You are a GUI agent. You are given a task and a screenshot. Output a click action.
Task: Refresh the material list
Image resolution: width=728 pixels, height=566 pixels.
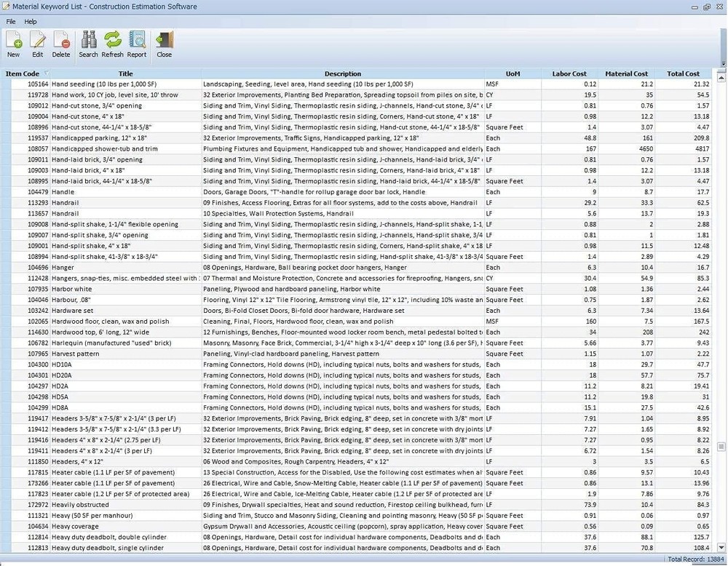[x=112, y=44]
